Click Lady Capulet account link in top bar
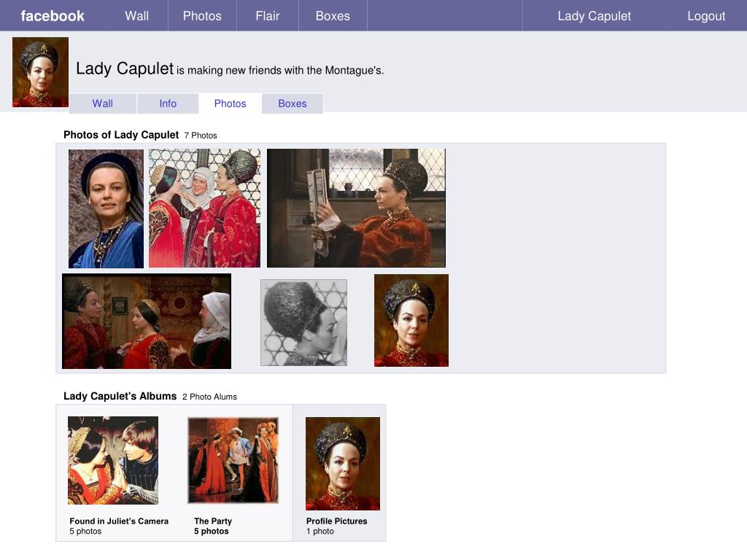The image size is (747, 560). point(594,16)
